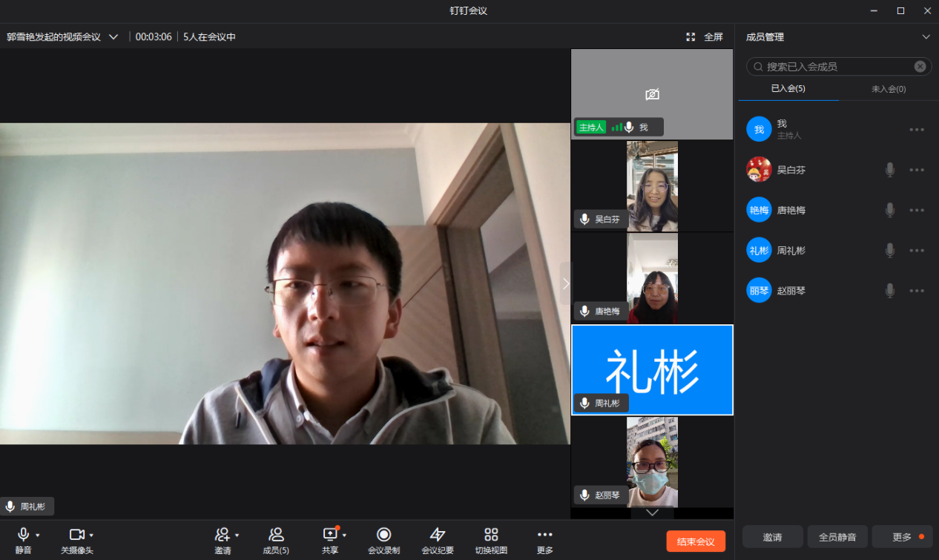Mute 赵丽琴's microphone in the member list
The image size is (939, 560).
click(x=890, y=290)
